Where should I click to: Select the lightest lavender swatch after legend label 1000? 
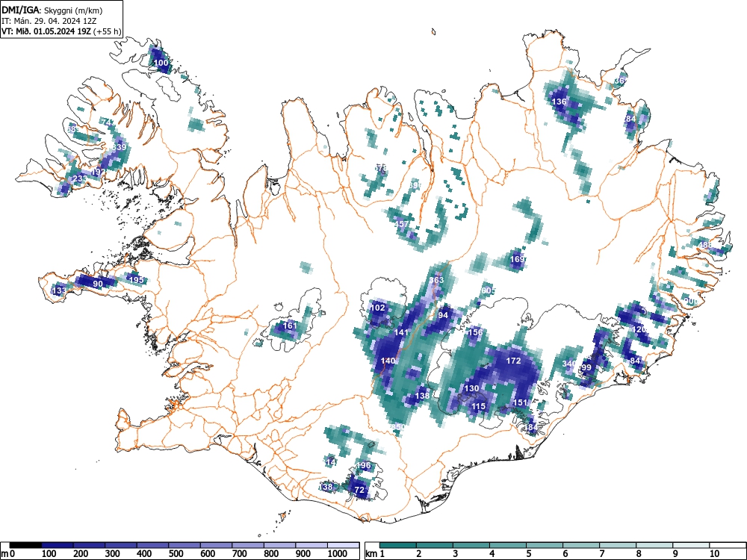pos(344,545)
